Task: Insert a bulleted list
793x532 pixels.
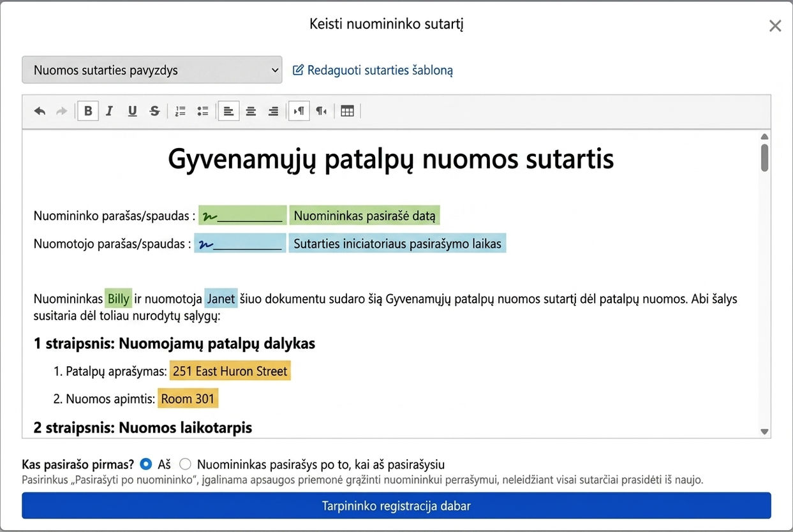Action: [x=203, y=111]
